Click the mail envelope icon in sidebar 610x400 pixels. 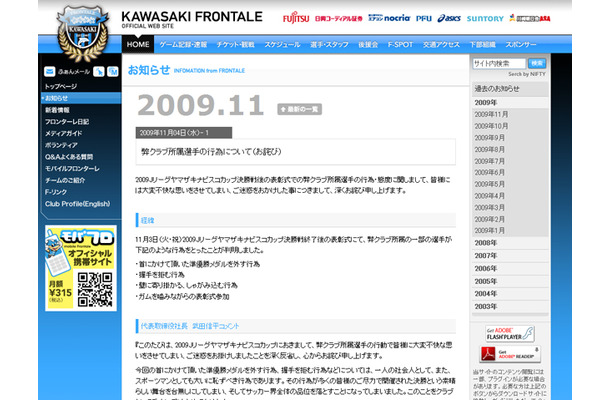[50, 71]
